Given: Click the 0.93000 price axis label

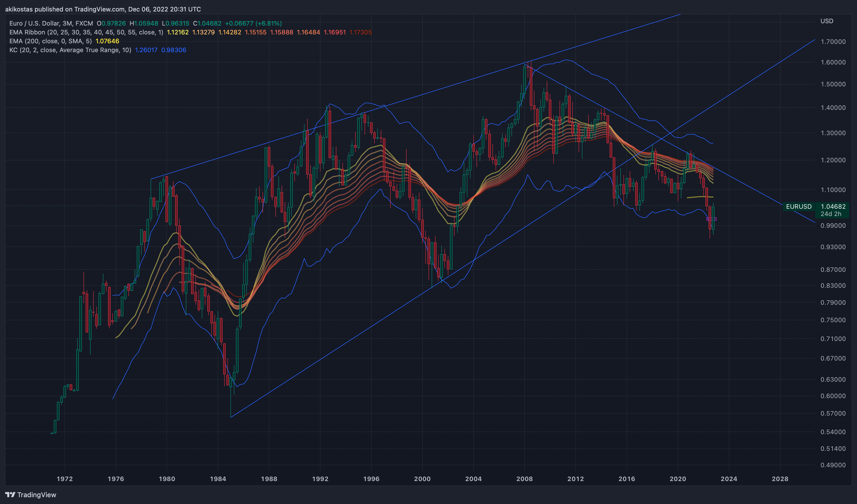Looking at the screenshot, I should pos(833,247).
